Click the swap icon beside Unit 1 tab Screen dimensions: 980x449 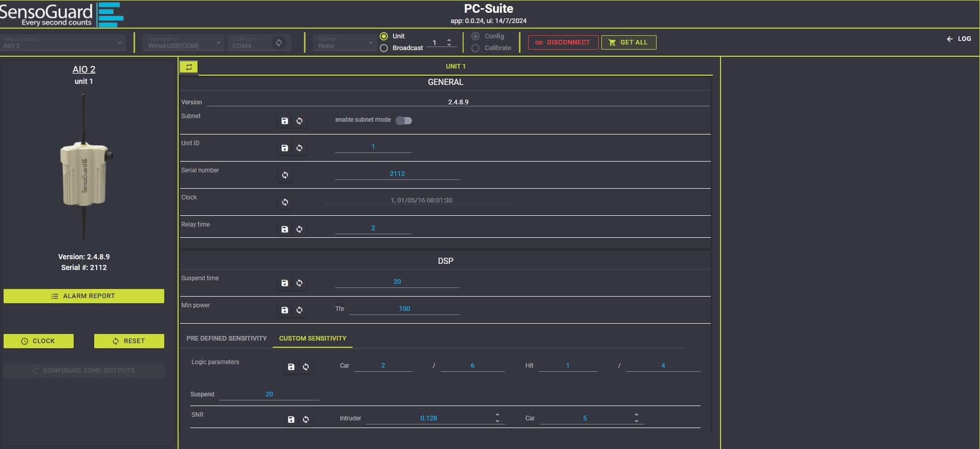coord(189,67)
